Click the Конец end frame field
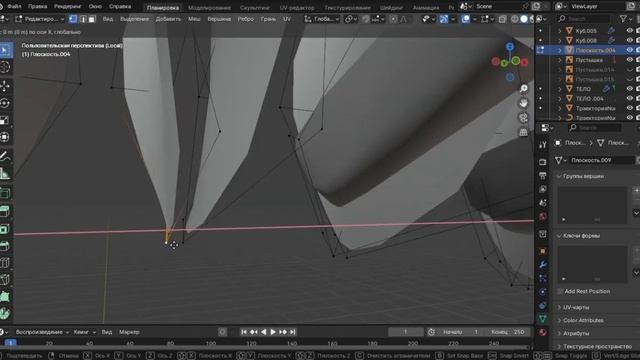The height and width of the screenshot is (360, 640). [x=507, y=332]
